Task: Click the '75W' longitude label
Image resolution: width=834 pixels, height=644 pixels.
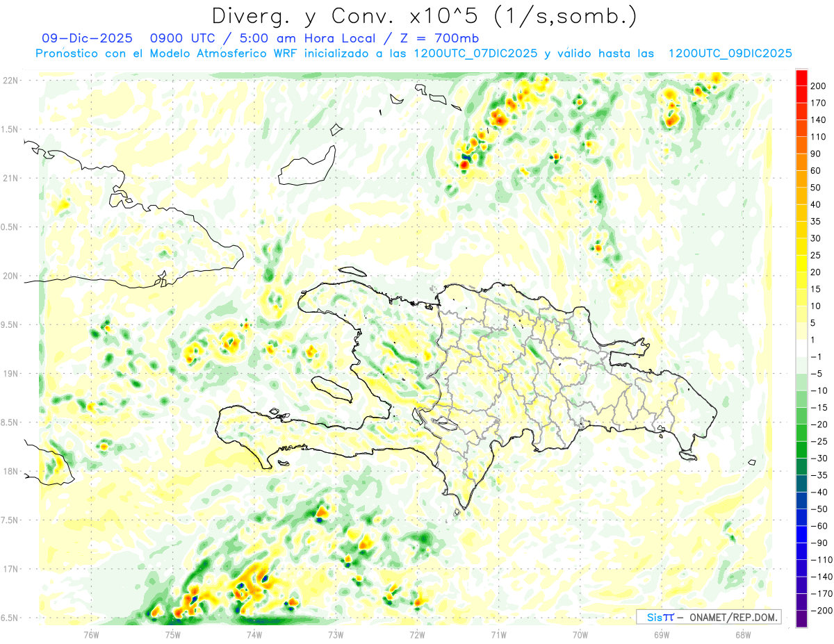Action: pos(172,635)
